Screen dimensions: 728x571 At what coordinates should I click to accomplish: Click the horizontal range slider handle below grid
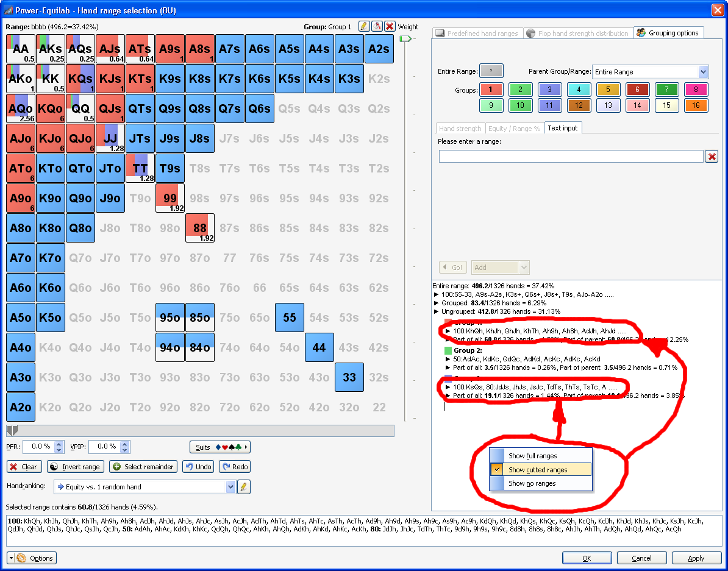(13, 431)
